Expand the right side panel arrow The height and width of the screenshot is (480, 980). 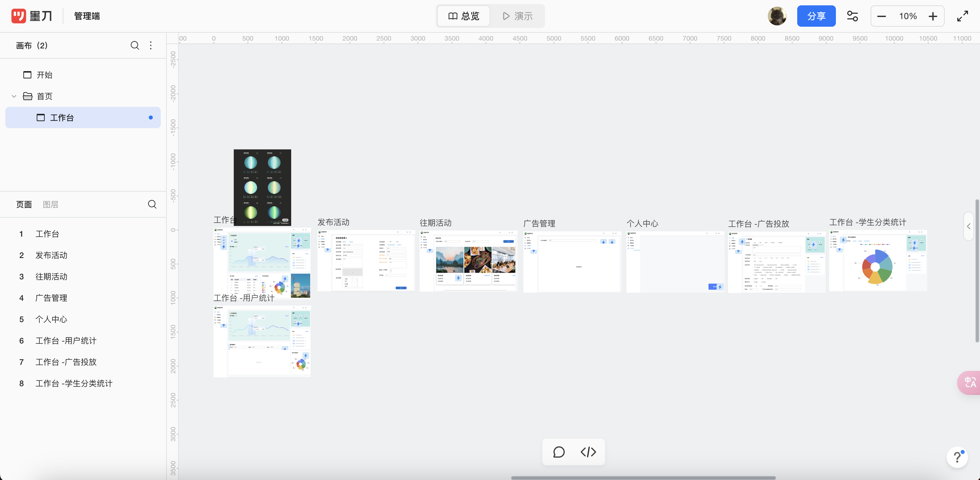(x=969, y=226)
